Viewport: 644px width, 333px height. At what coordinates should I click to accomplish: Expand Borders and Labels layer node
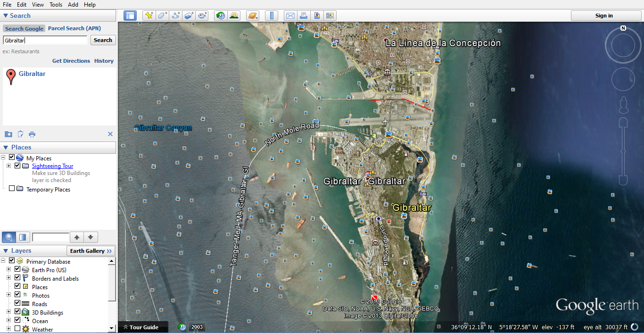tap(8, 278)
